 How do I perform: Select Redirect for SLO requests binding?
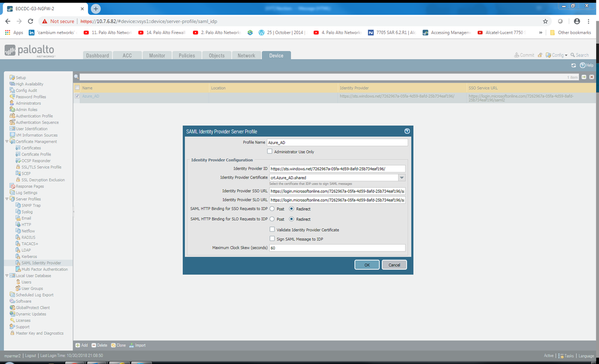tap(291, 219)
